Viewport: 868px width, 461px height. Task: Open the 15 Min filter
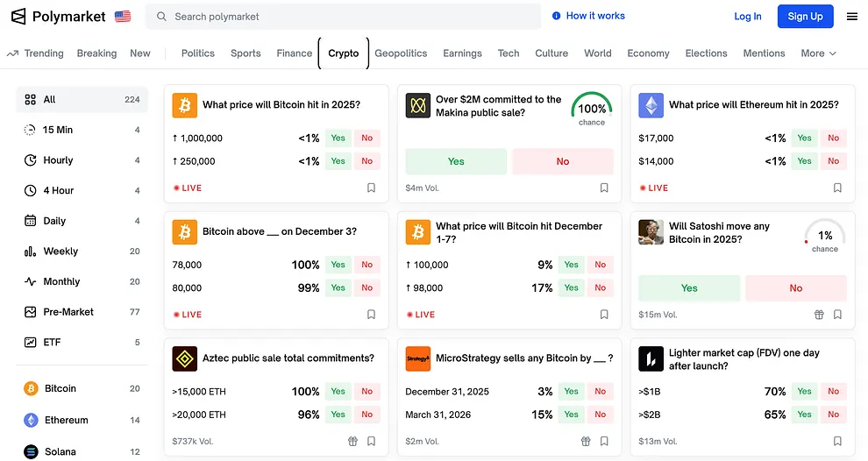pos(58,130)
